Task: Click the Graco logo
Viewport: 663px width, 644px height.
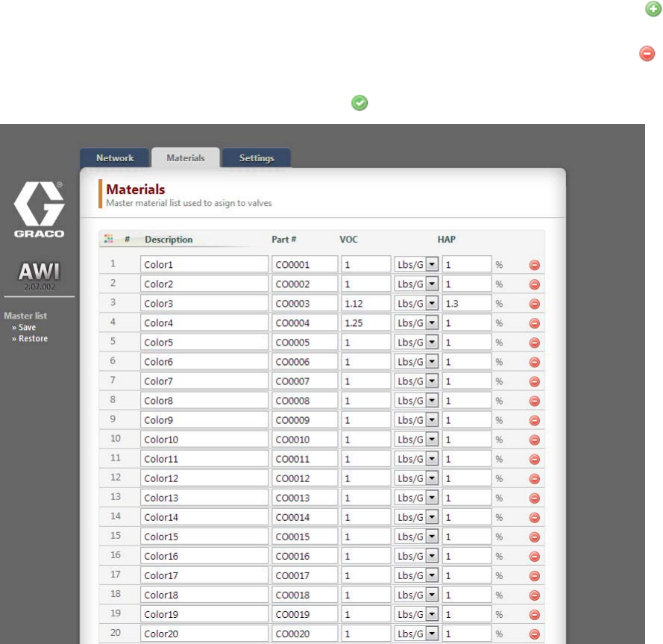Action: [x=40, y=210]
